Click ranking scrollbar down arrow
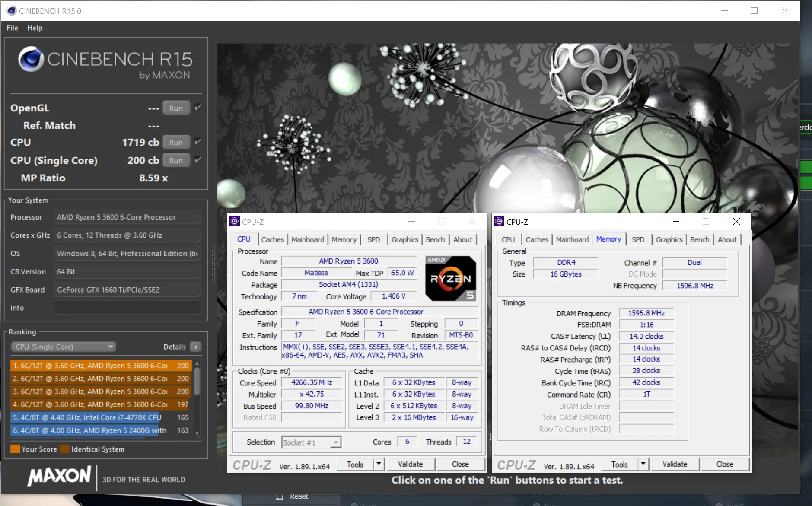This screenshot has height=506, width=812. click(x=197, y=434)
